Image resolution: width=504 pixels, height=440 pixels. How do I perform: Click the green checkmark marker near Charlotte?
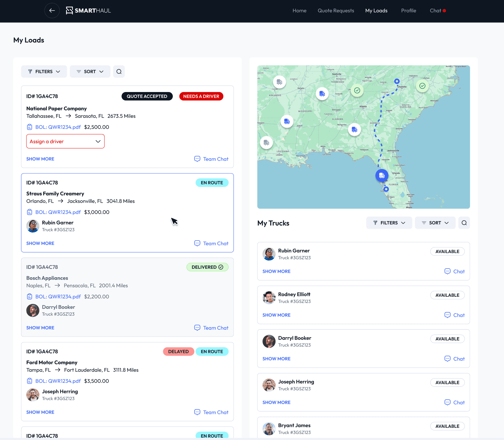pyautogui.click(x=422, y=86)
